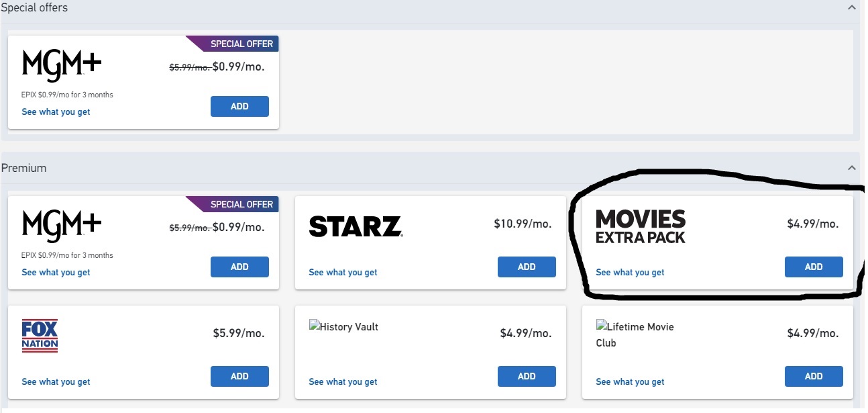The height and width of the screenshot is (413, 868).
Task: Add Lifetime Movie Club
Action: pyautogui.click(x=814, y=376)
